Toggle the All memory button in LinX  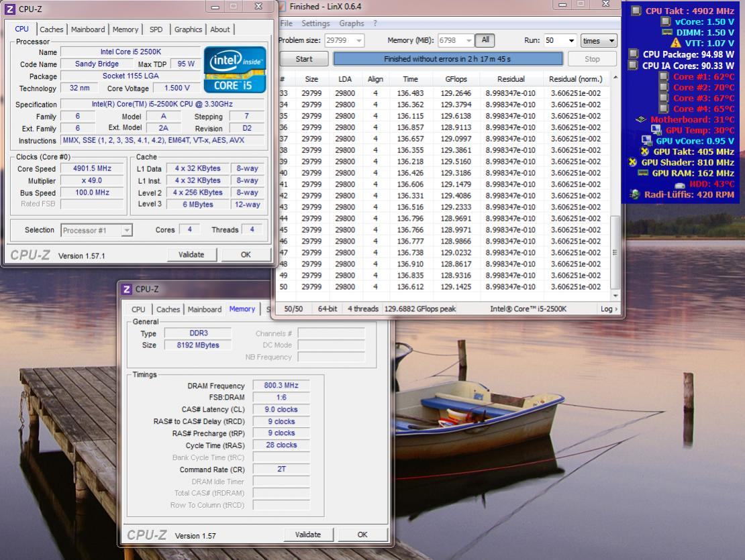click(x=485, y=40)
